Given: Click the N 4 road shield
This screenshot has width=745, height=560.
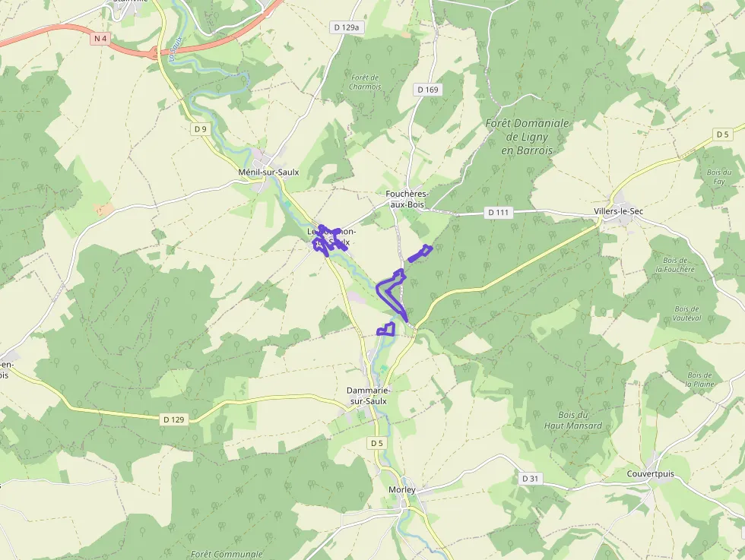Looking at the screenshot, I should (100, 39).
